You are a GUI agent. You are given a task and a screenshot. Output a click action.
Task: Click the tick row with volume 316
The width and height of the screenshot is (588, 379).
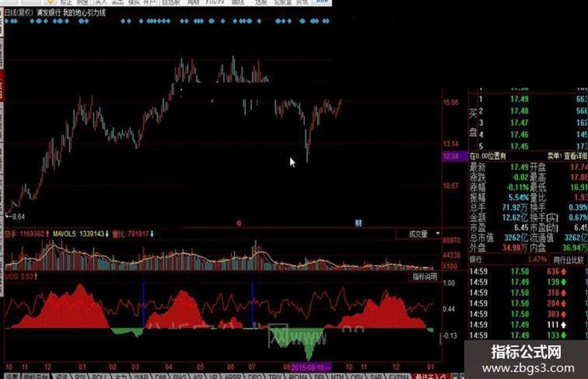point(528,292)
